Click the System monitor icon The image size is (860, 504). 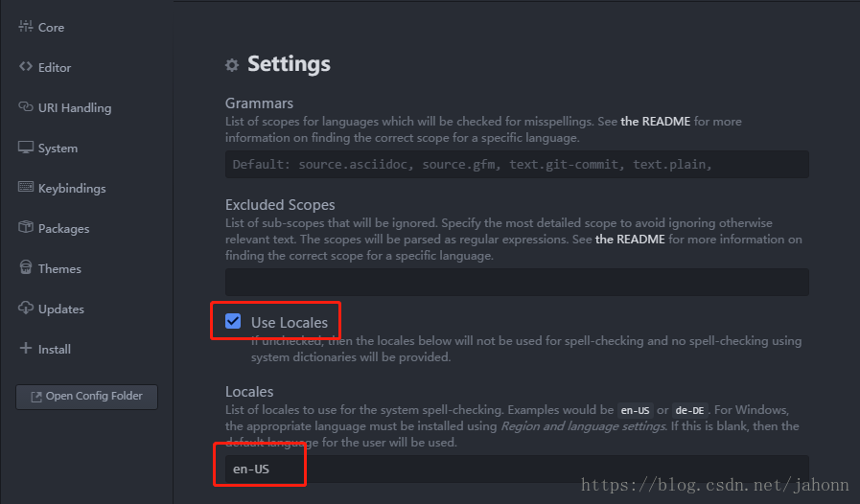click(25, 147)
